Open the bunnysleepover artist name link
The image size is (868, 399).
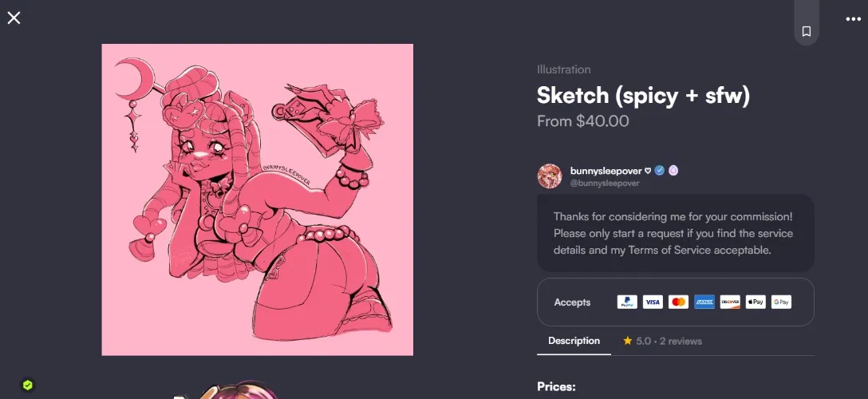(606, 171)
